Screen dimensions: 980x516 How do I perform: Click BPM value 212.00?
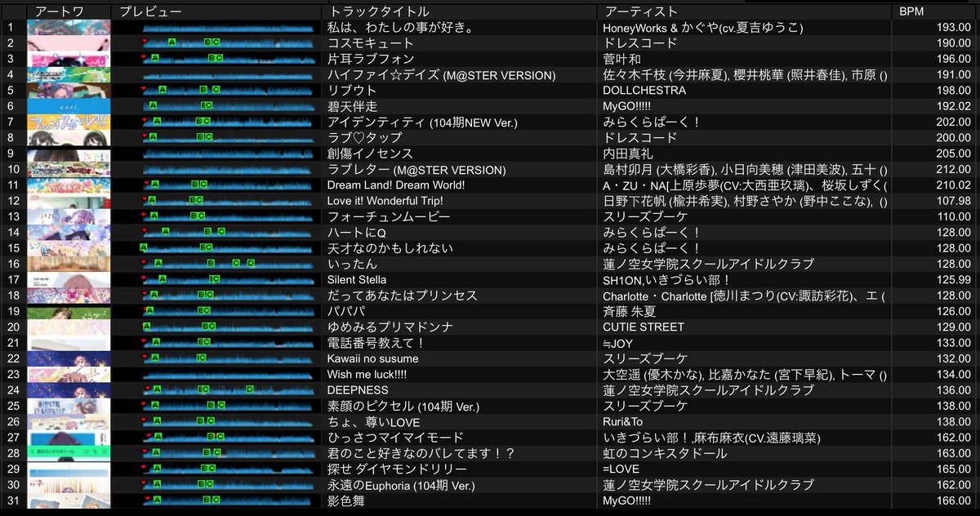pyautogui.click(x=955, y=169)
